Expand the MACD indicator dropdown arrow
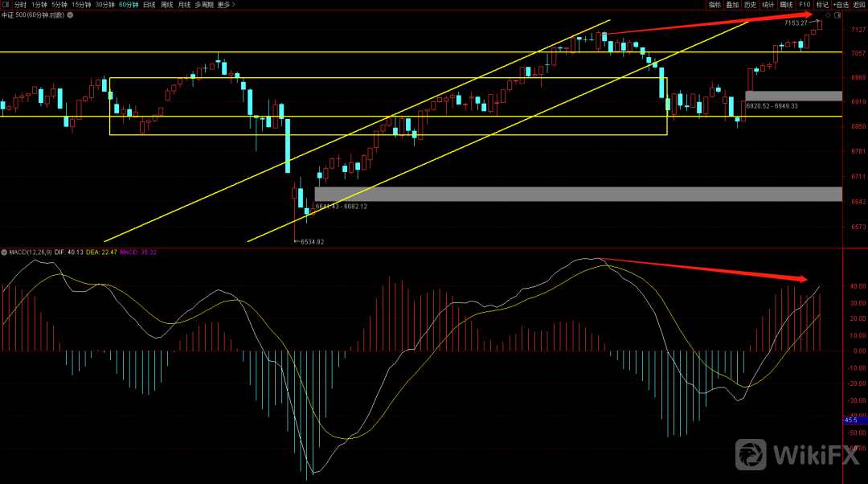This screenshot has width=868, height=484. (x=4, y=252)
